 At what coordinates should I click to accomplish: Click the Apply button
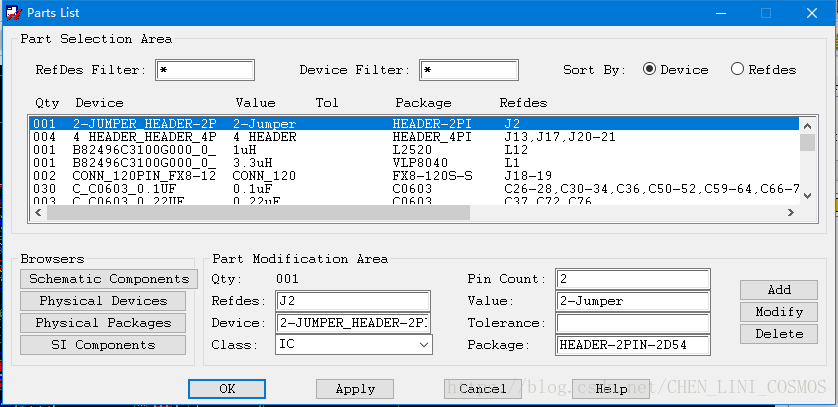tap(355, 389)
